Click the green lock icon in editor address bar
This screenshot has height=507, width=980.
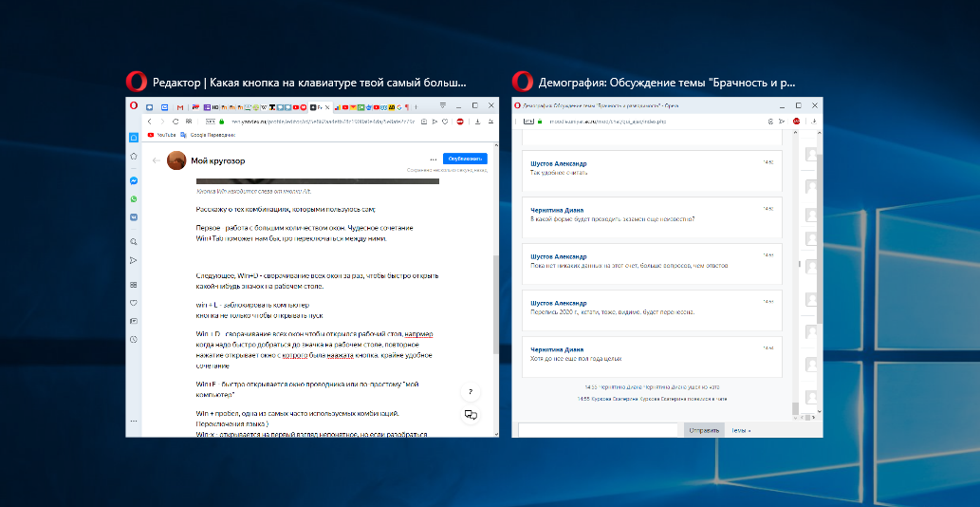(221, 122)
